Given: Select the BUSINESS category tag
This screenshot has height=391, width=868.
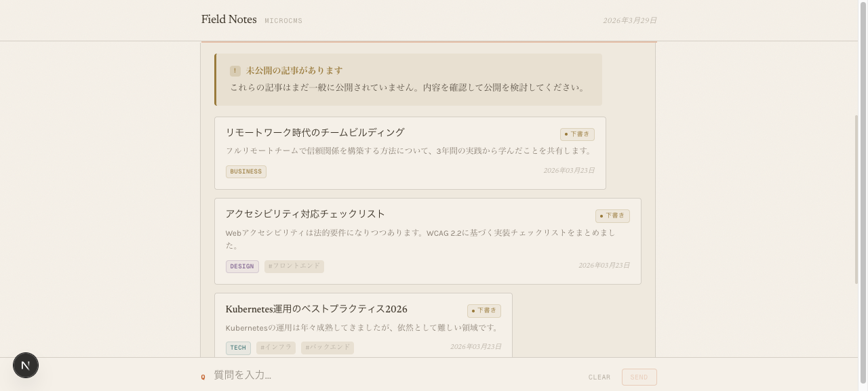Looking at the screenshot, I should click(245, 171).
